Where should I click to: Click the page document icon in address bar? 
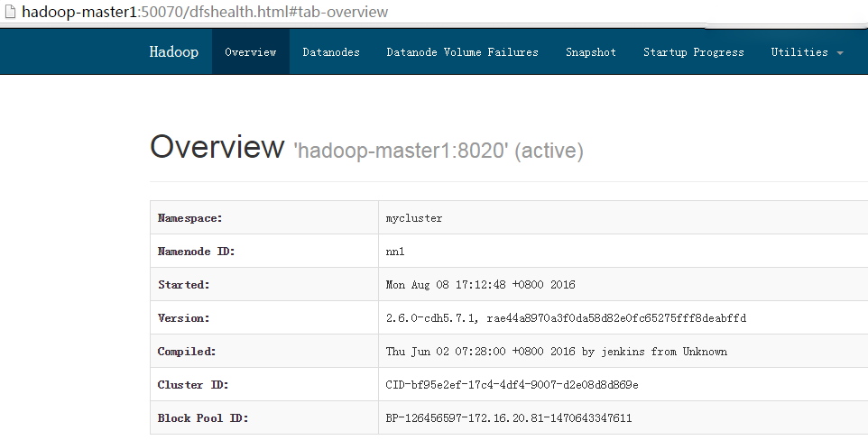[x=10, y=12]
